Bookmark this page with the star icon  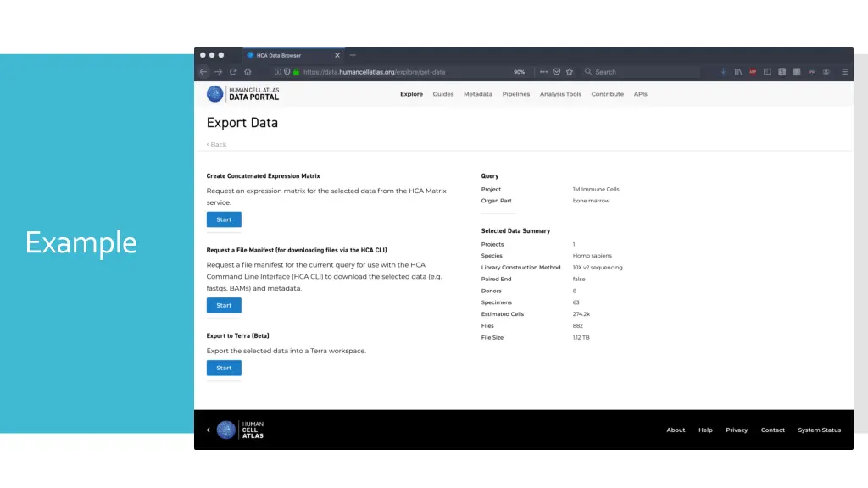[570, 72]
